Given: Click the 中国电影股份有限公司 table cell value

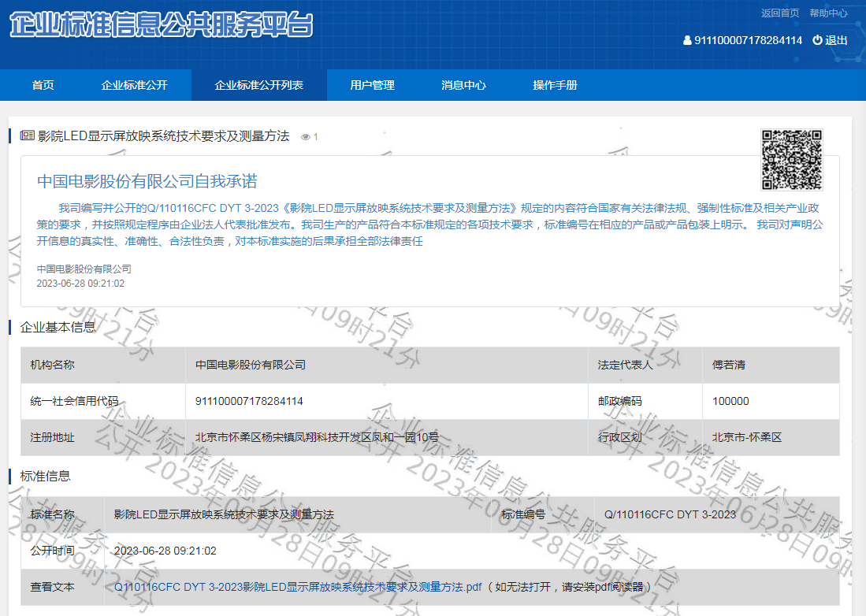Looking at the screenshot, I should [387, 365].
